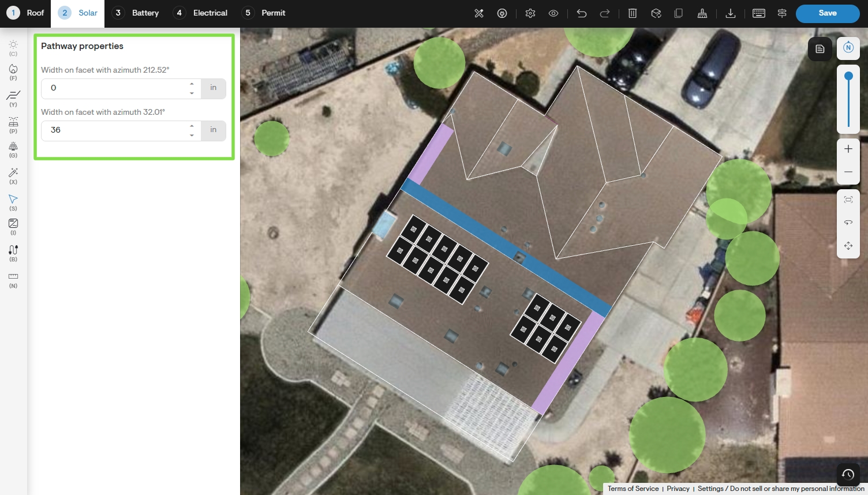
Task: Increase width for azimuth 32.01° facet
Action: 192,126
